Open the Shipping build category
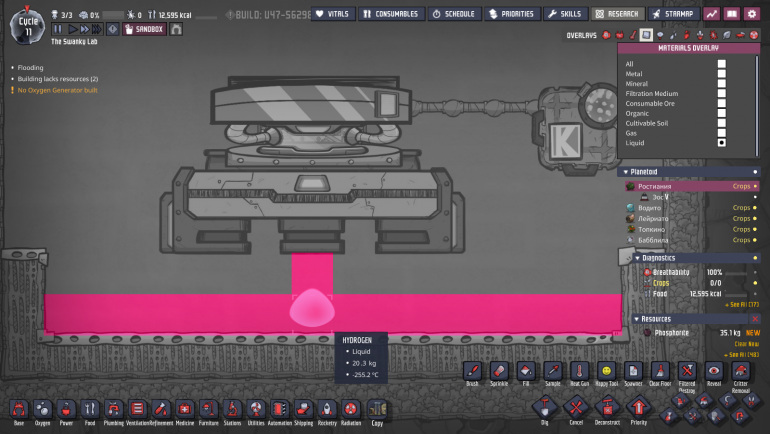The image size is (770, 434). pos(303,412)
